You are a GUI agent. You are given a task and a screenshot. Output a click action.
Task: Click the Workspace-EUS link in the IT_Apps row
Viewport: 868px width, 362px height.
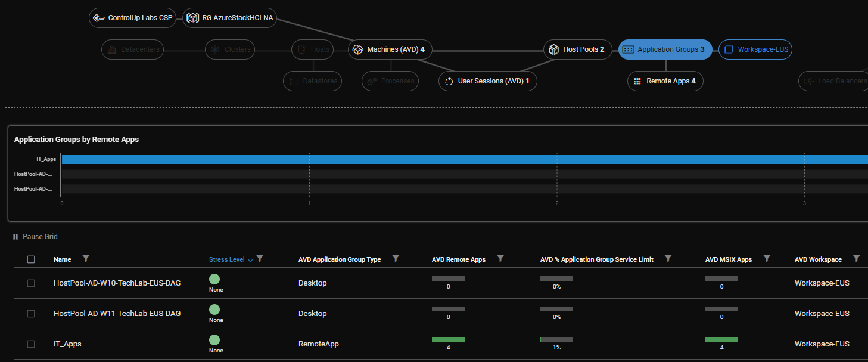(822, 344)
